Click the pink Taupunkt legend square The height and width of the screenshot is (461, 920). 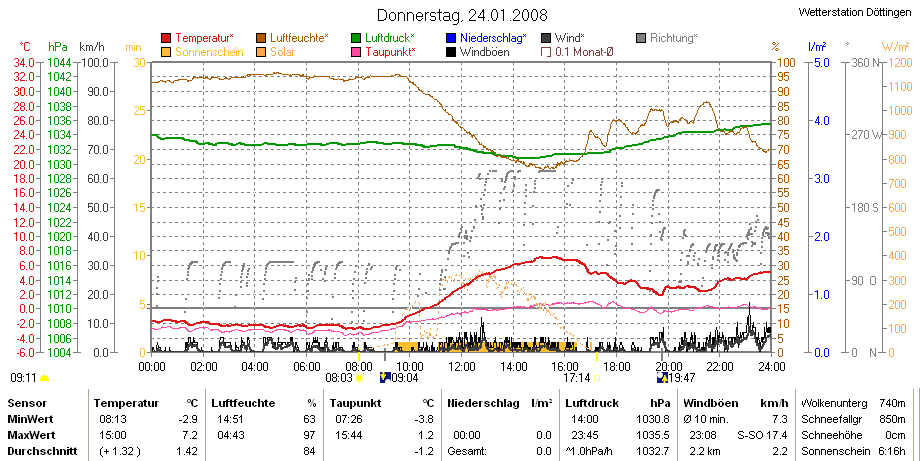tap(356, 52)
